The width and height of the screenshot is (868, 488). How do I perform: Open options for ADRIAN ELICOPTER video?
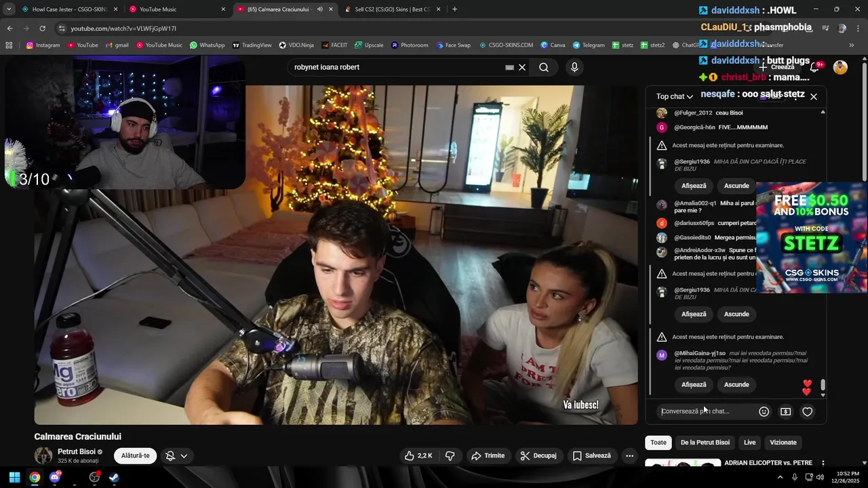(823, 464)
